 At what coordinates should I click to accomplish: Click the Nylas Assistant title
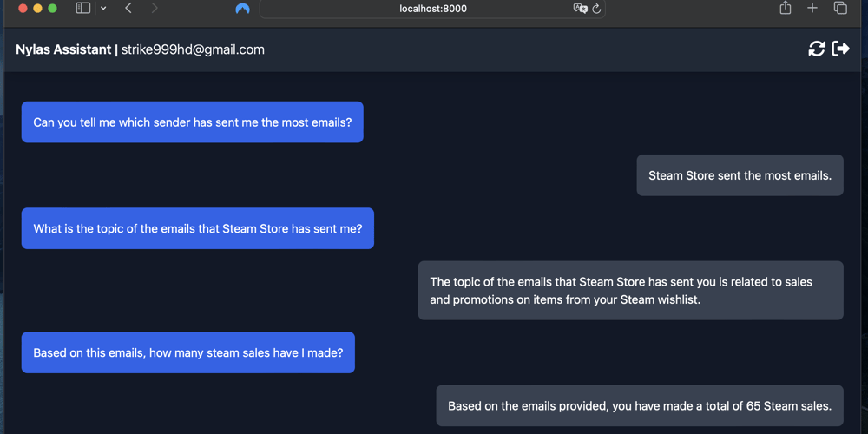coord(62,49)
